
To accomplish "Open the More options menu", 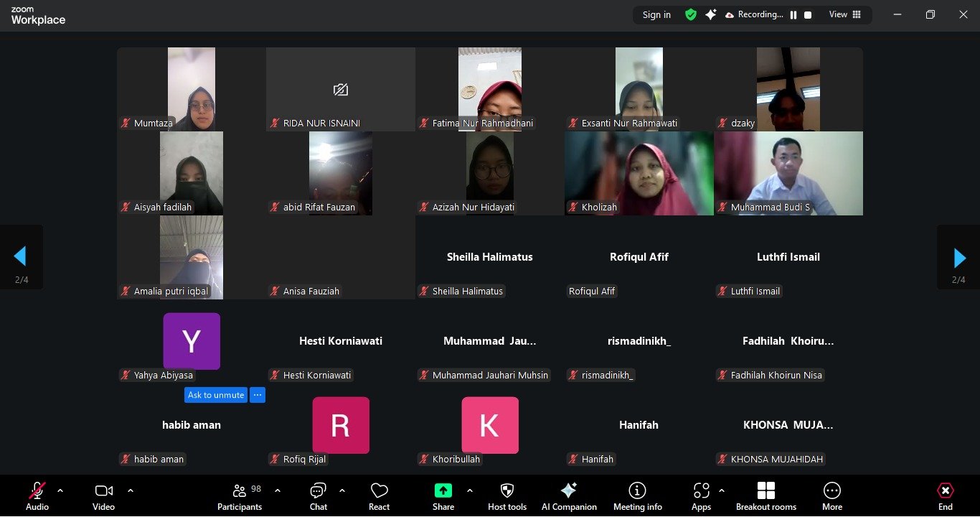I will tap(831, 495).
